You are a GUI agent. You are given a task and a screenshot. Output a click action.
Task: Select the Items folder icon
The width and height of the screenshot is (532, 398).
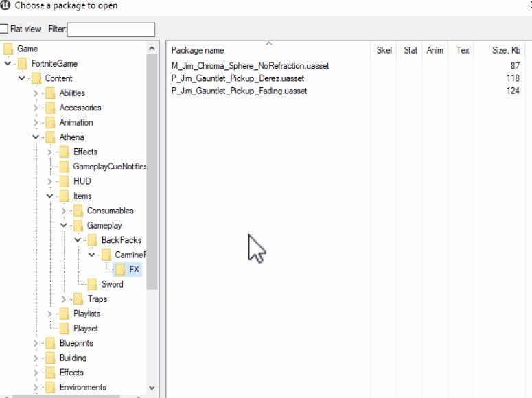(x=64, y=196)
